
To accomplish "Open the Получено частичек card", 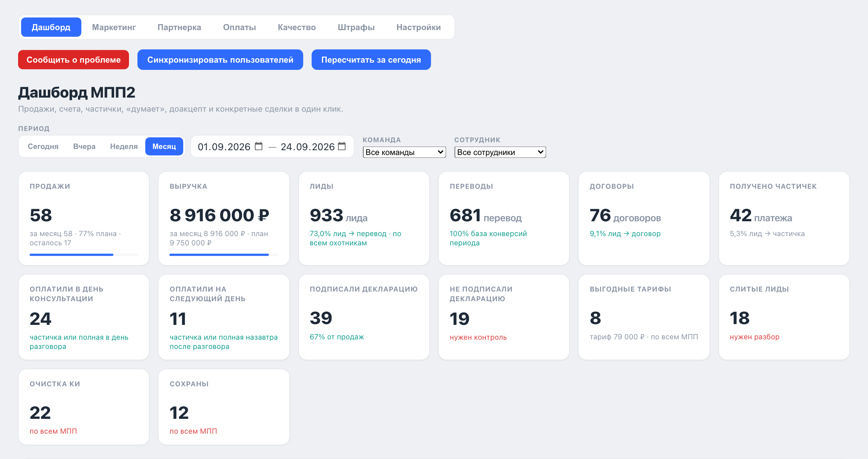I will (784, 218).
